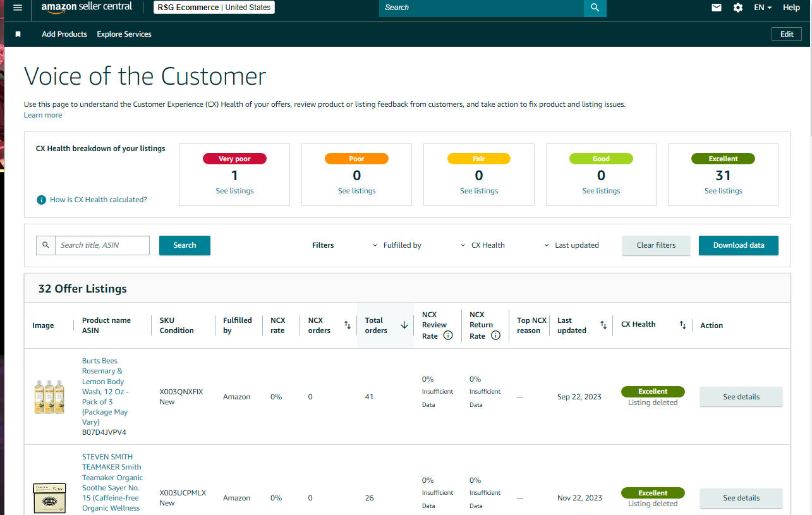The image size is (812, 515).
Task: Open Add Products menu item
Action: point(64,34)
